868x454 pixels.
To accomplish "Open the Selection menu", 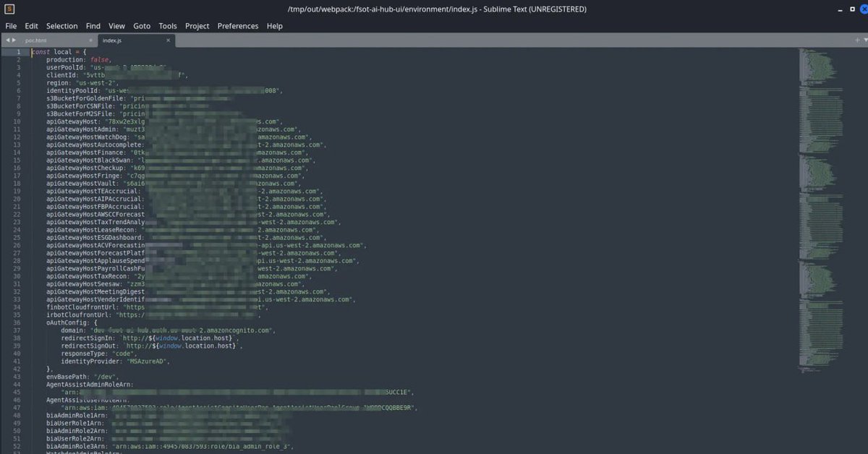I will pyautogui.click(x=61, y=26).
